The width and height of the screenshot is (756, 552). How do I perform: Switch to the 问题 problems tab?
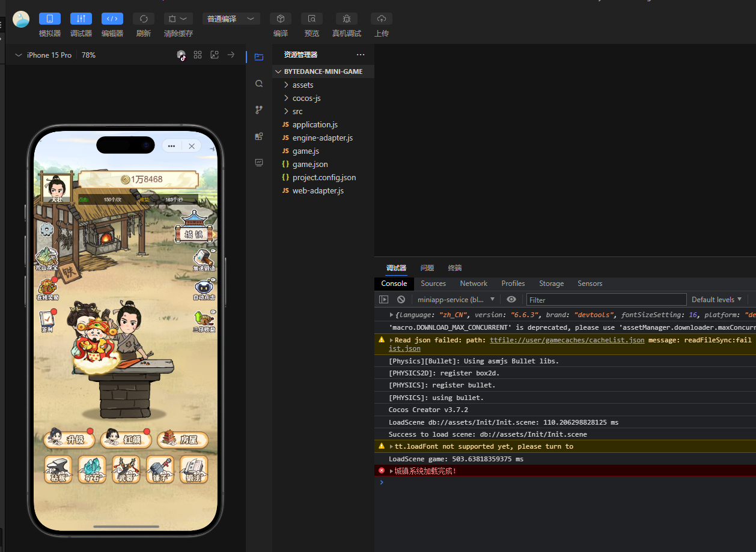[427, 268]
